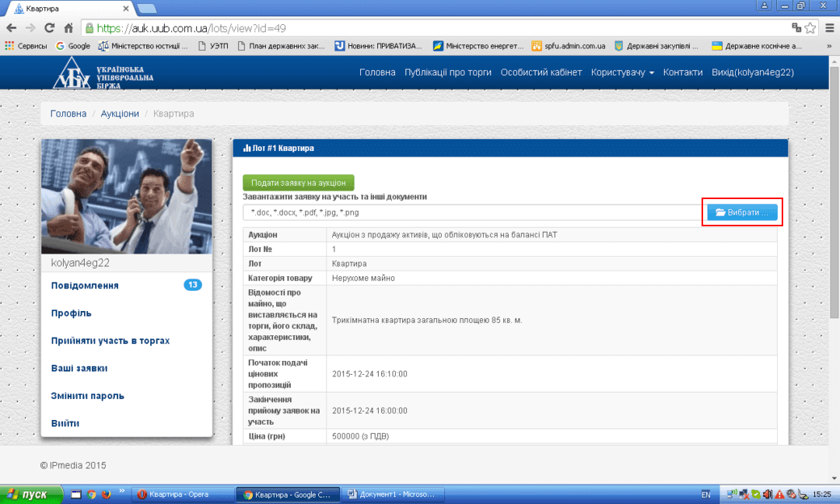Click the Аукціони breadcrumb link
The image size is (840, 504).
tap(120, 114)
